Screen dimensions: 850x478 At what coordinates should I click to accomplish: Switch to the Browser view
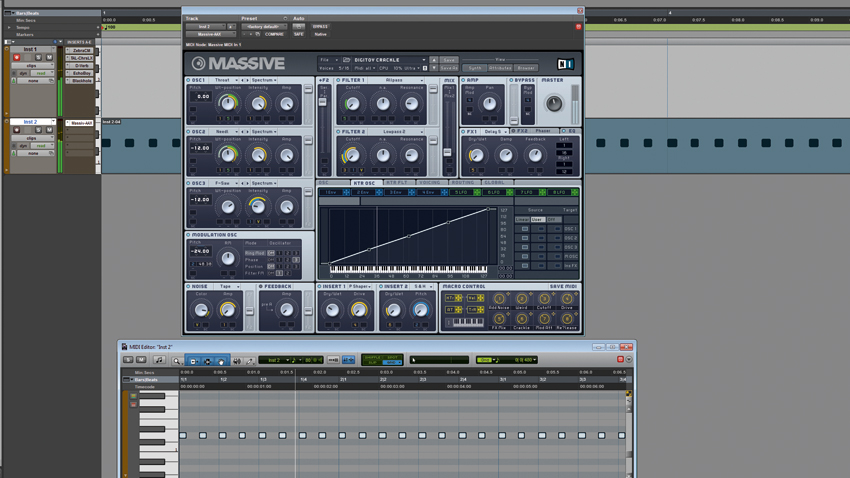(x=526, y=68)
